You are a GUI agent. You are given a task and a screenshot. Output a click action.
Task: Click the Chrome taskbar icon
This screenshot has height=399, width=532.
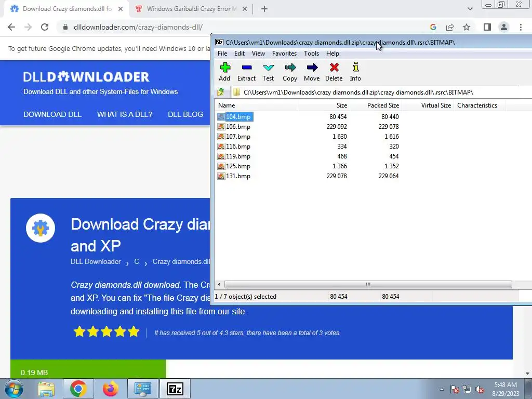point(78,389)
